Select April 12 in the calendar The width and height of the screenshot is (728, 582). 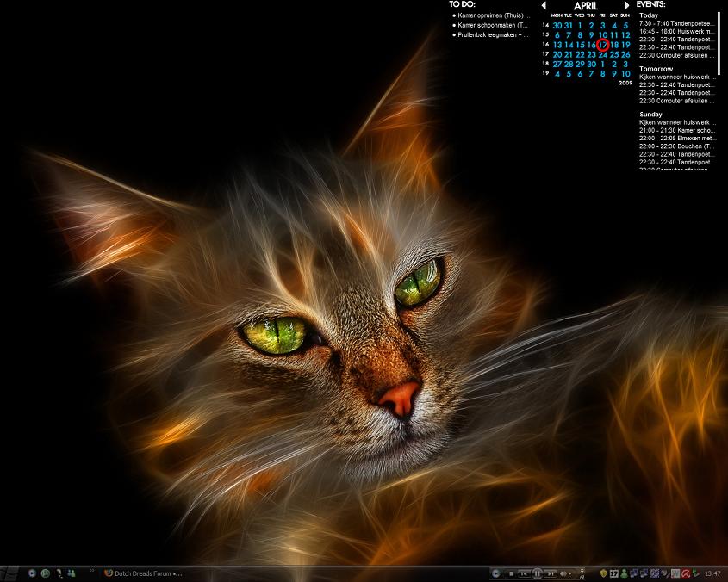pos(625,35)
